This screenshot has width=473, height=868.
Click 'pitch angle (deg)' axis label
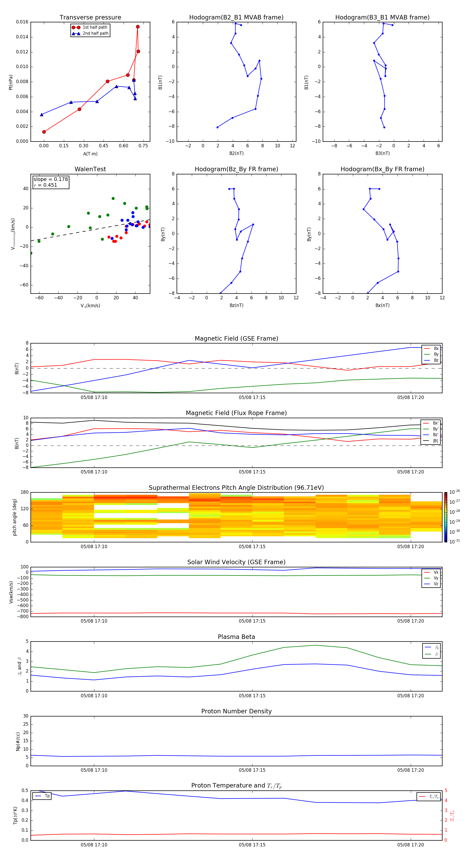[14, 517]
